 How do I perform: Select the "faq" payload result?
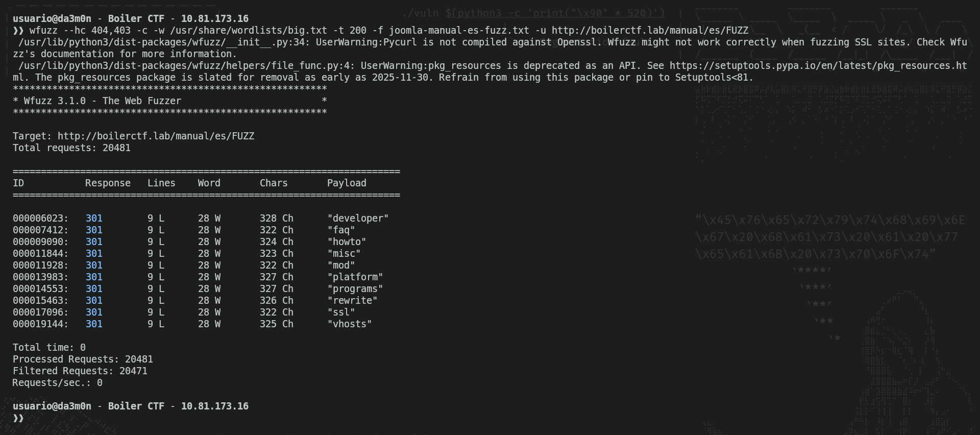click(341, 230)
